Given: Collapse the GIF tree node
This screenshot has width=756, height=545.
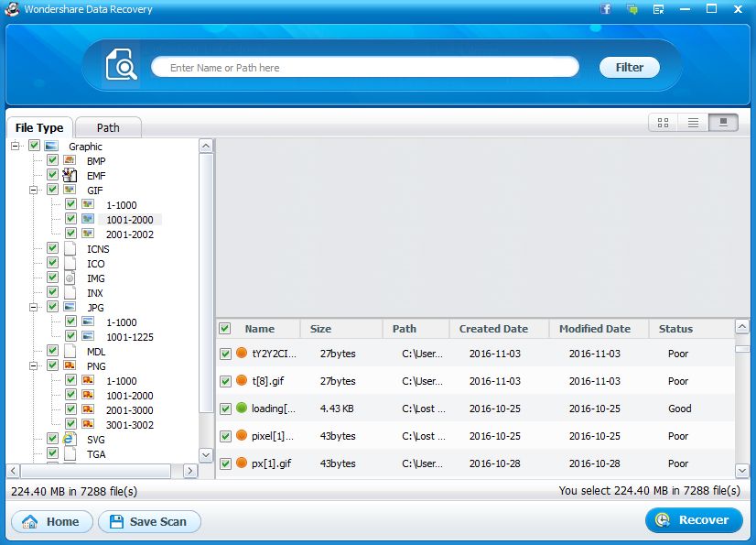Looking at the screenshot, I should (34, 191).
